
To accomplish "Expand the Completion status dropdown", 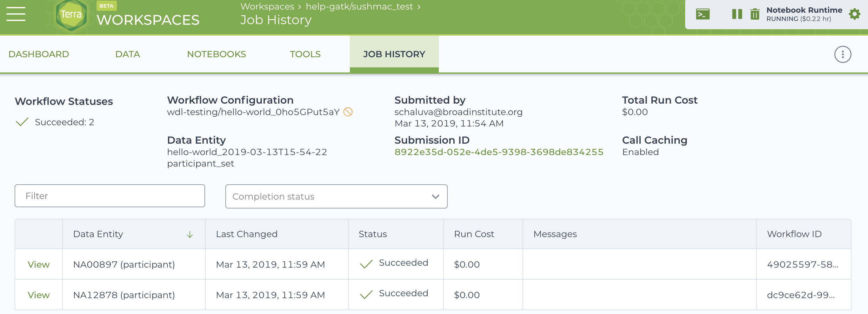I will point(336,196).
